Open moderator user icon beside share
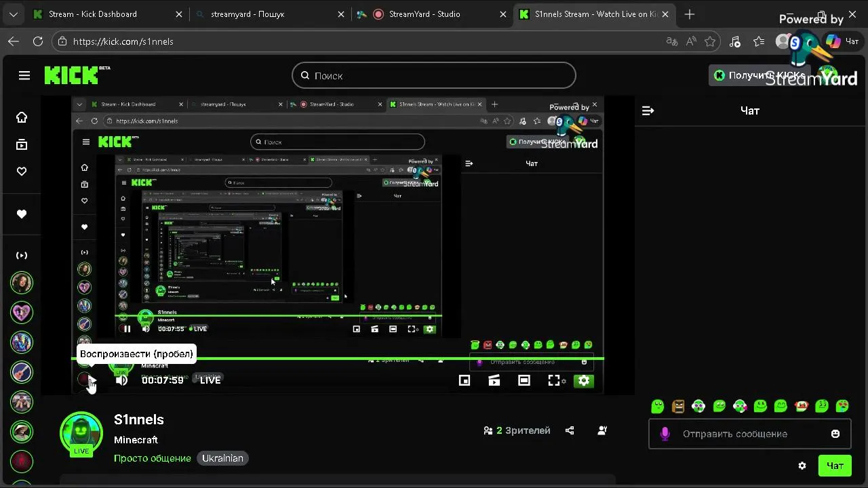868x488 pixels. [602, 430]
